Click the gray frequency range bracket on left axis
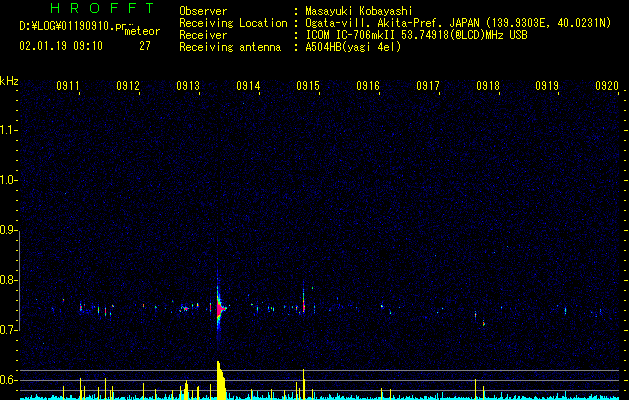Screen dimensions: 629x400 tap(19, 281)
